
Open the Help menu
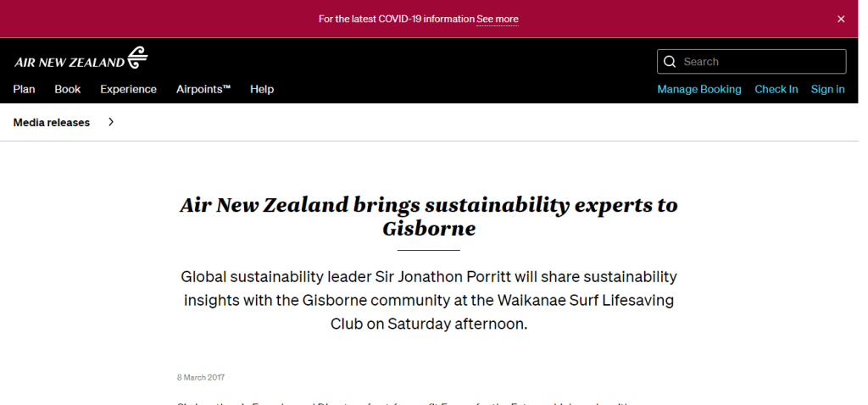262,89
